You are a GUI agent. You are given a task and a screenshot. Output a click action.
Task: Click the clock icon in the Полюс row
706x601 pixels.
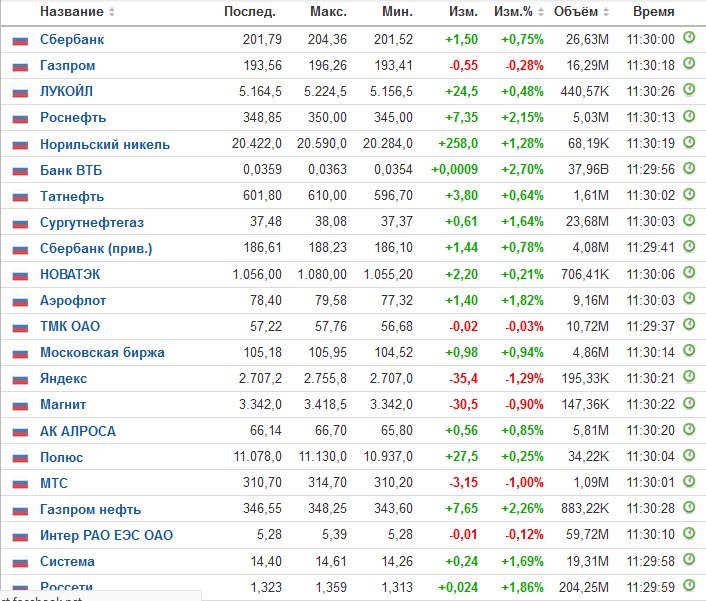[x=689, y=455]
